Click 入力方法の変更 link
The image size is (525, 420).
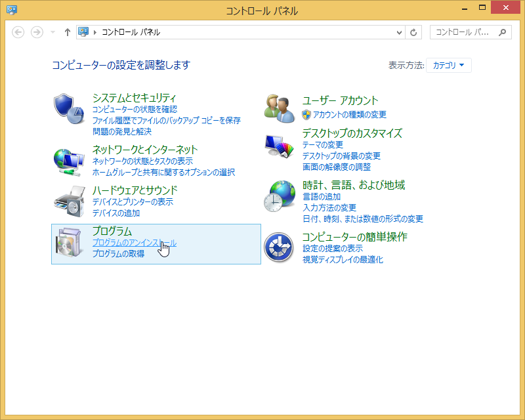tap(329, 207)
